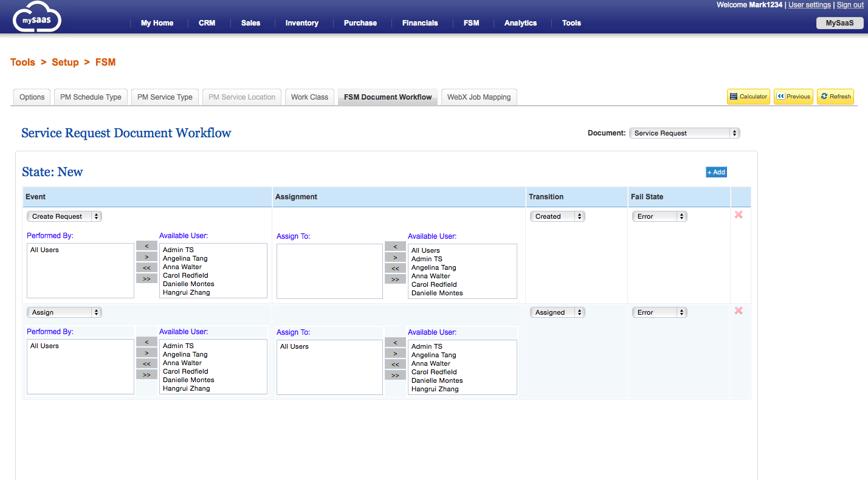This screenshot has width=868, height=480.
Task: Click '<<' mover in Assign row Assign To
Action: pos(395,365)
